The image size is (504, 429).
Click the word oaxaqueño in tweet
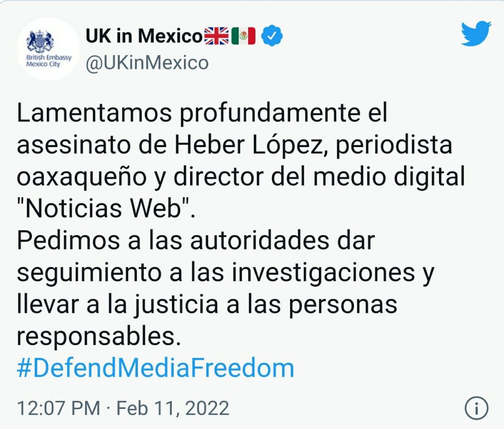coord(82,177)
